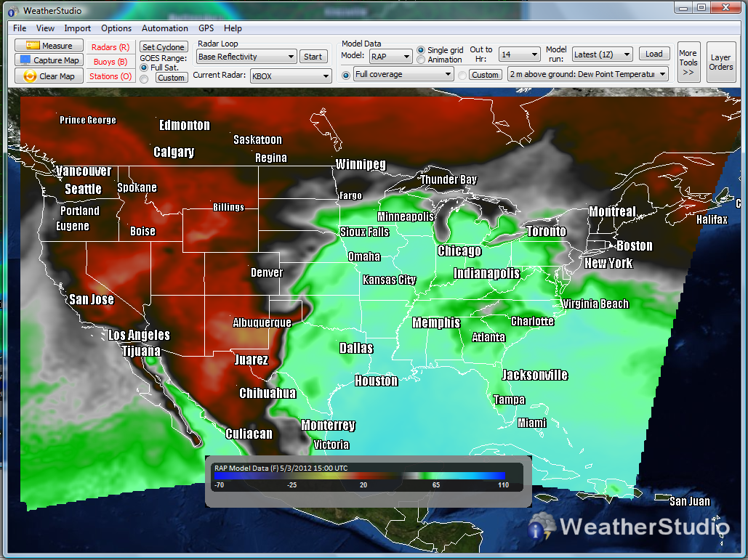748x560 pixels.
Task: Open the GPS menu
Action: 206,28
